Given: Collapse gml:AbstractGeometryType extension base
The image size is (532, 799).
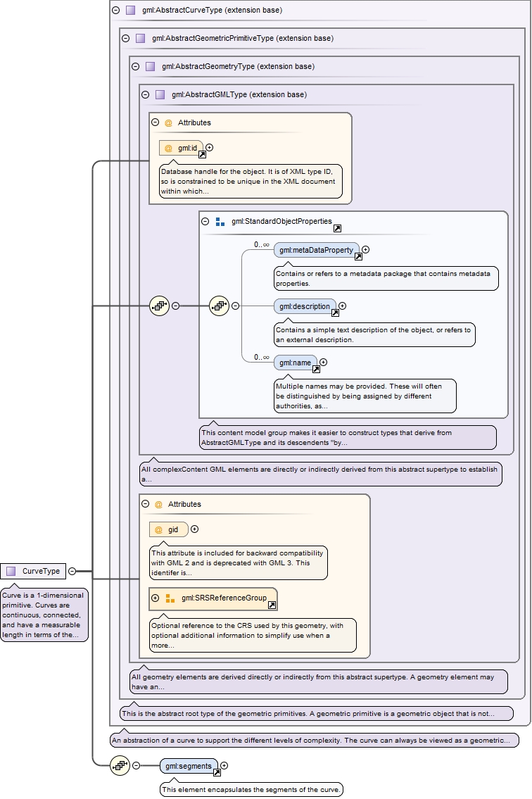Looking at the screenshot, I should tap(135, 66).
